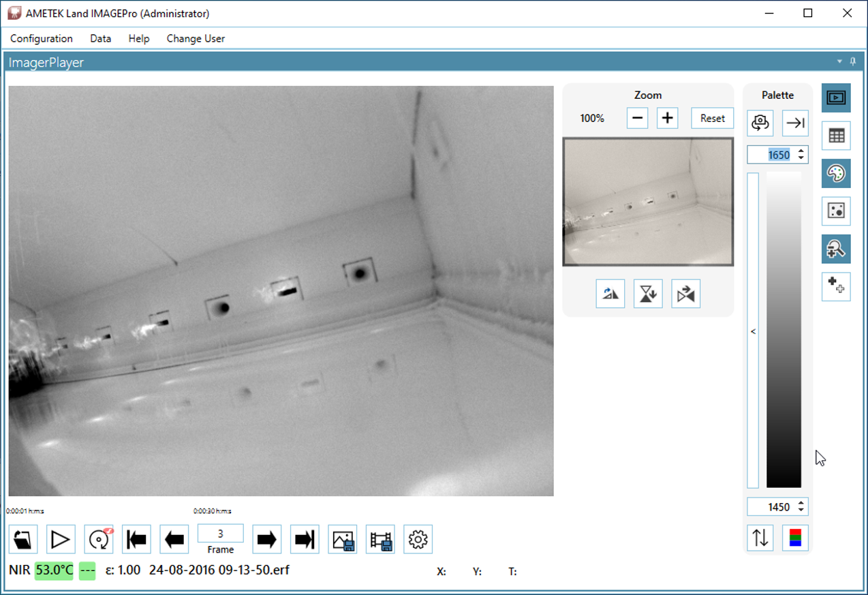Collapse the palette scale with chevron
The width and height of the screenshot is (868, 595).
pyautogui.click(x=753, y=331)
